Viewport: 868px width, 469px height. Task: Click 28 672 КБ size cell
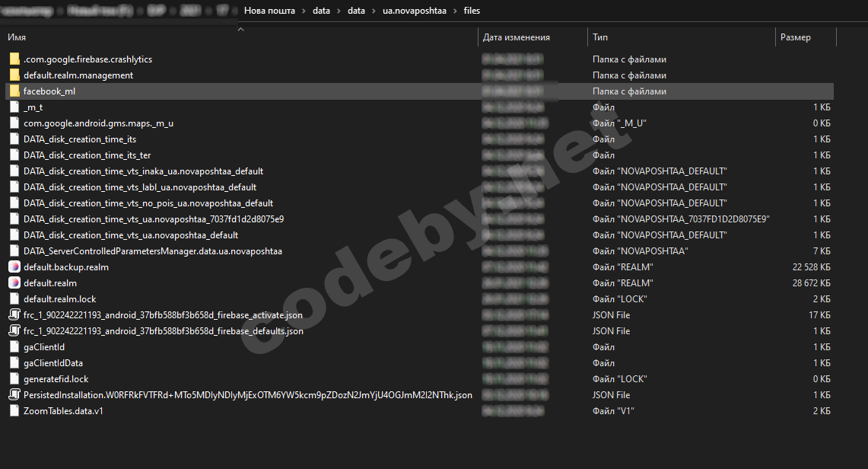[811, 283]
